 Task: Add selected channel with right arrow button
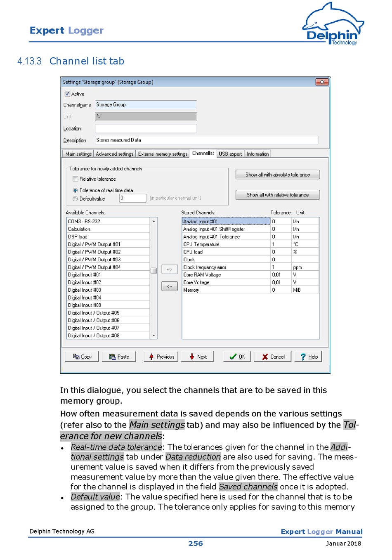tap(169, 269)
